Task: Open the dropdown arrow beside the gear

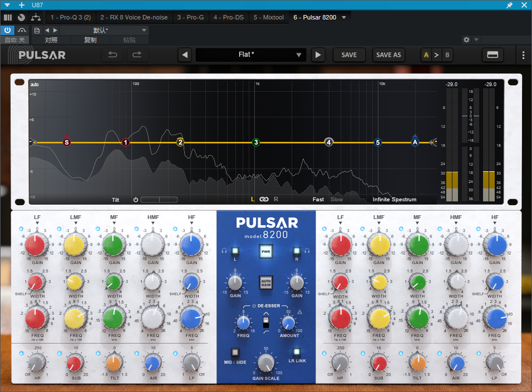Action: coord(476,39)
